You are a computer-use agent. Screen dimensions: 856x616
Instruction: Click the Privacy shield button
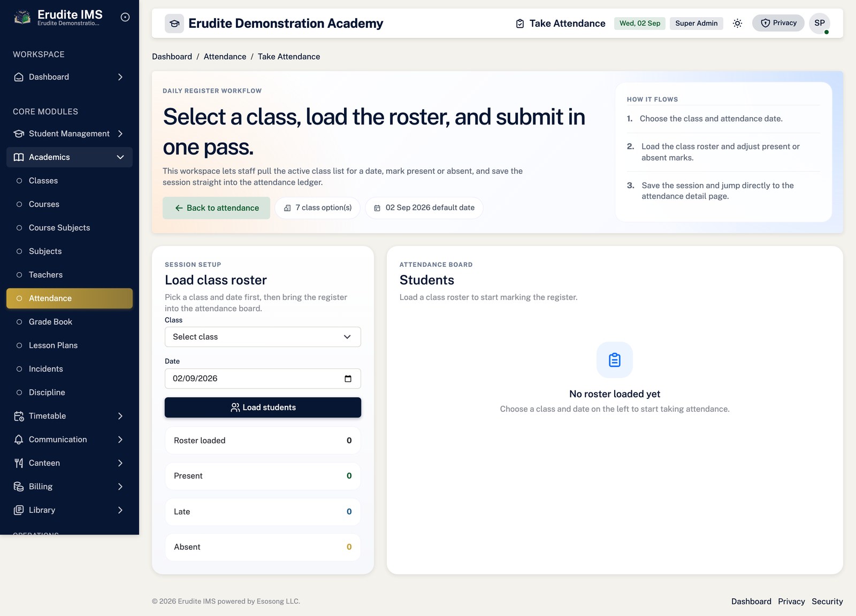tap(778, 23)
